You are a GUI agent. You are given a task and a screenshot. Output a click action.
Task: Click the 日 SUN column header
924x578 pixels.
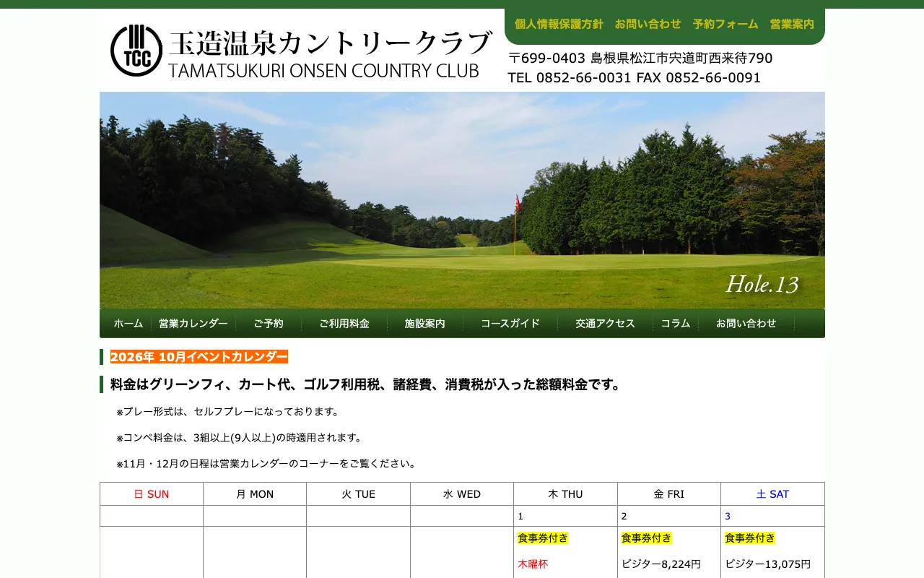tap(152, 494)
